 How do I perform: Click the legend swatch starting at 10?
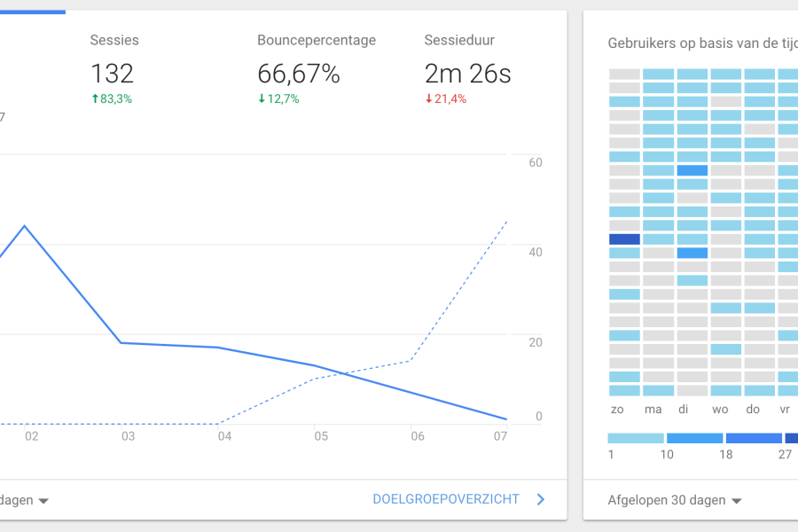pyautogui.click(x=694, y=438)
